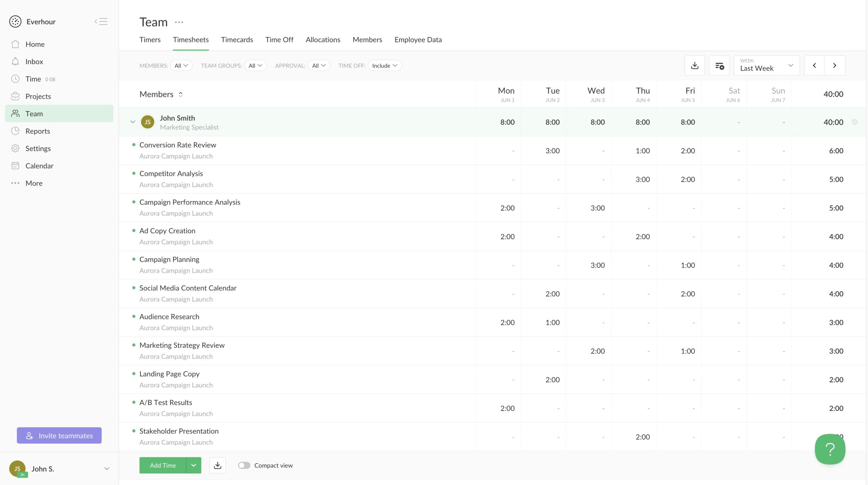Open the Employee Data tab
This screenshot has height=485, width=868.
tap(418, 40)
